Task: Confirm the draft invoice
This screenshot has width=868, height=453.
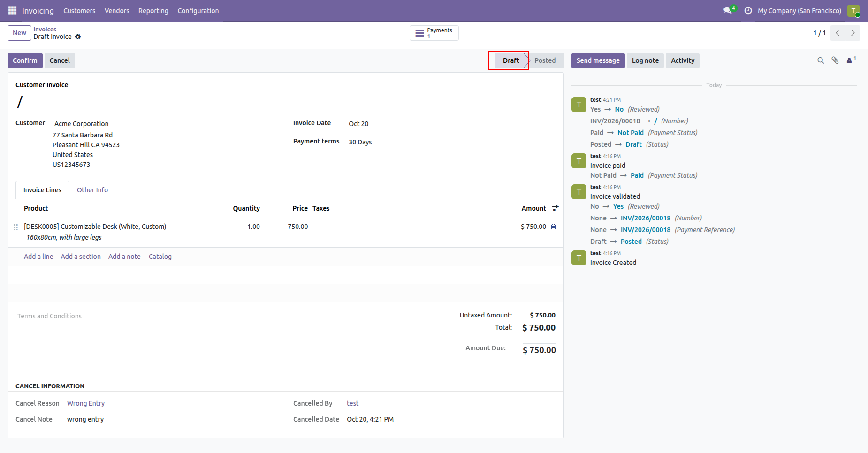Action: coord(25,60)
